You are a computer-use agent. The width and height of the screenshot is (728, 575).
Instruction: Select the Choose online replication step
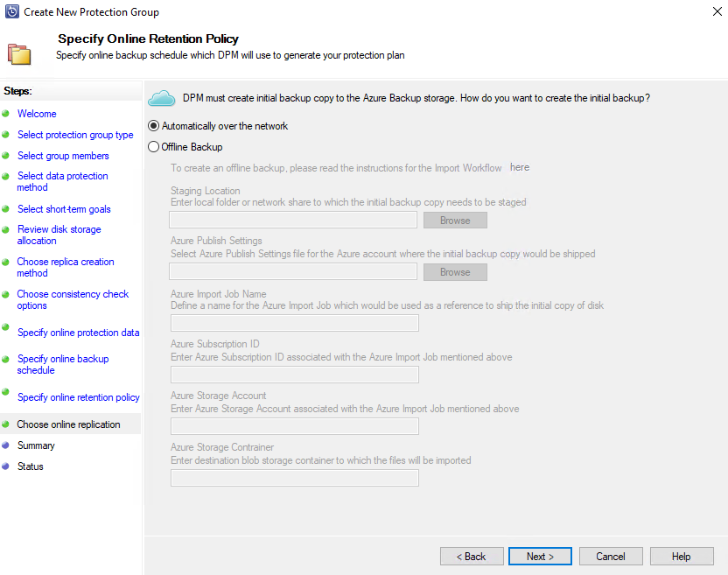(69, 424)
